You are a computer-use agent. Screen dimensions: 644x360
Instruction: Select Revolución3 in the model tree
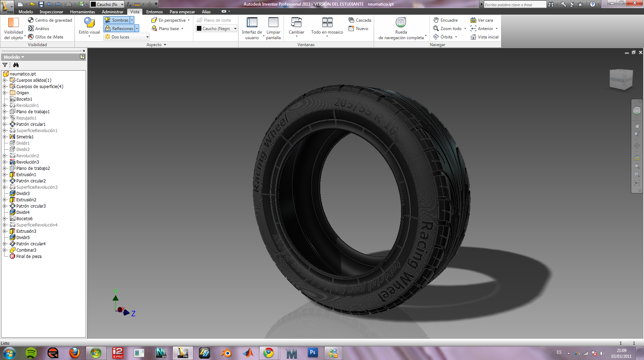28,162
